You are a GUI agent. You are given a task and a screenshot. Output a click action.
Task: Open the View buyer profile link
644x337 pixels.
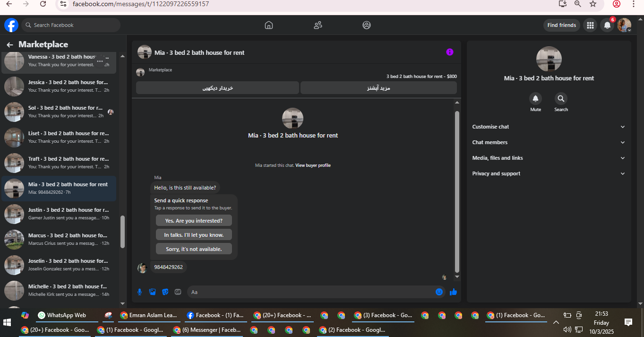[313, 165]
